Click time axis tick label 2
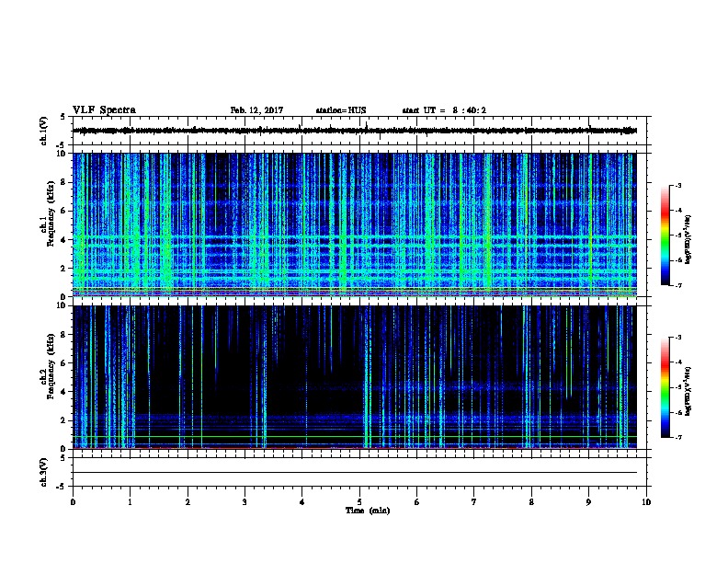The width and height of the screenshot is (728, 563). [188, 501]
